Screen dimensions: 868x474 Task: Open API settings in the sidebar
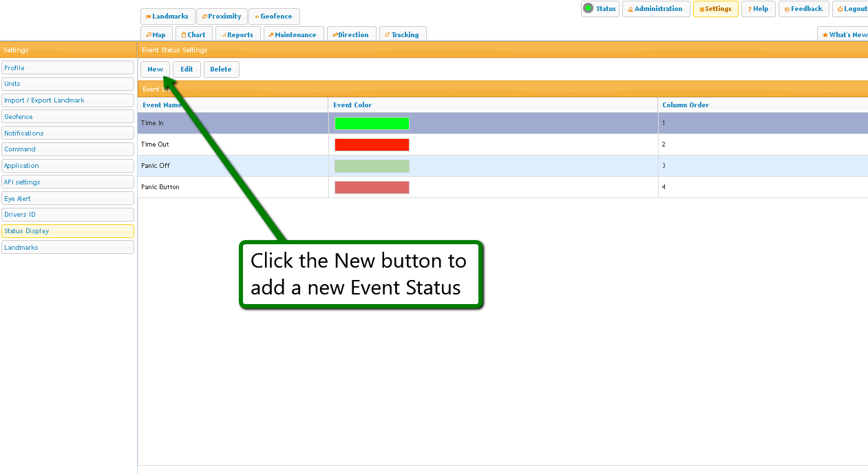pos(67,182)
